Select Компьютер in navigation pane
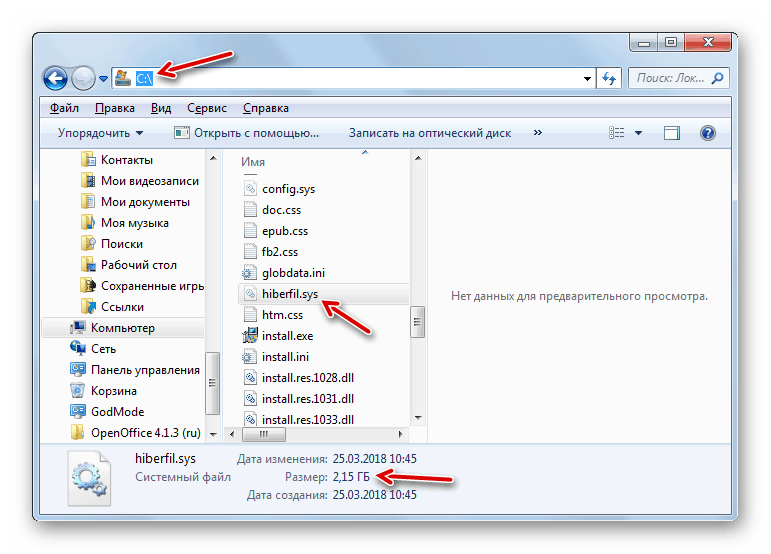Image resolution: width=771 pixels, height=554 pixels. click(123, 328)
